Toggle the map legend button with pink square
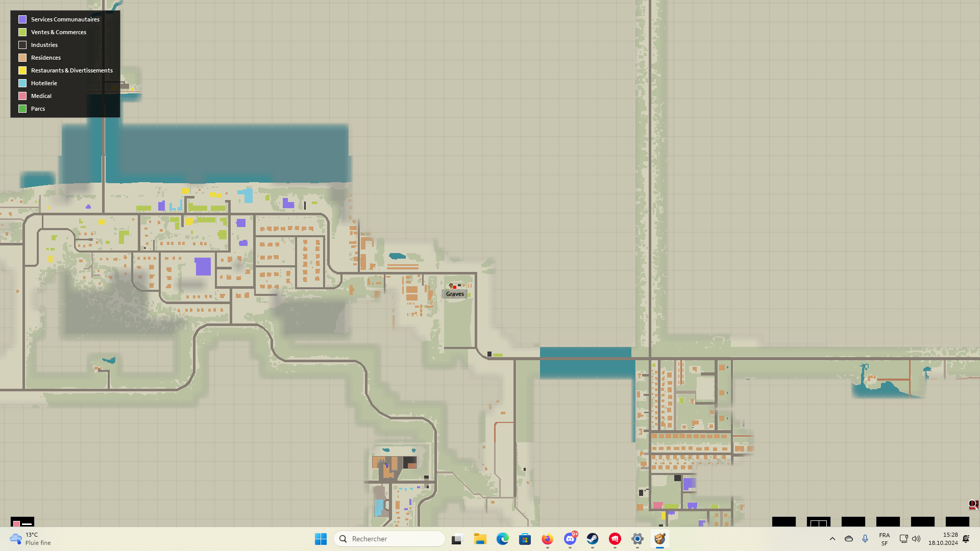 (x=22, y=522)
